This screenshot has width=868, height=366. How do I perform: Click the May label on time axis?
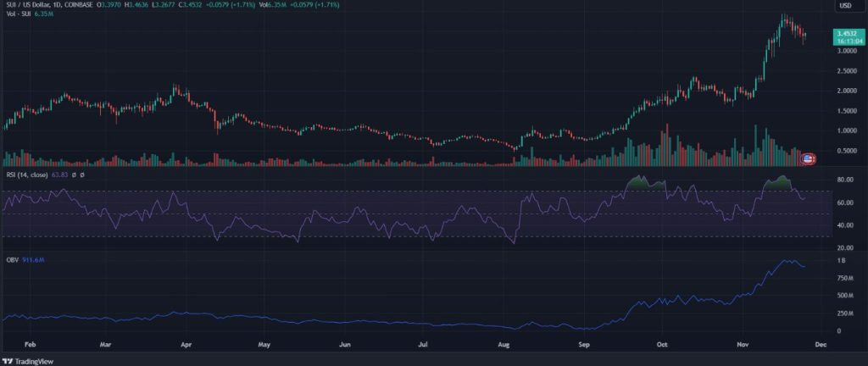tap(264, 345)
